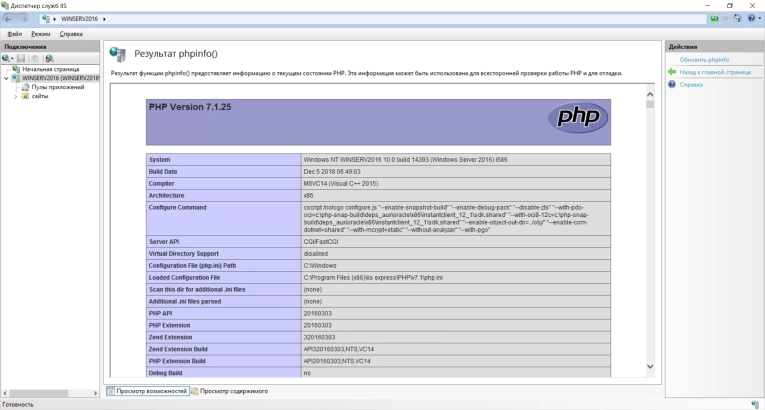
Task: Open the Режим menu
Action: 40,34
